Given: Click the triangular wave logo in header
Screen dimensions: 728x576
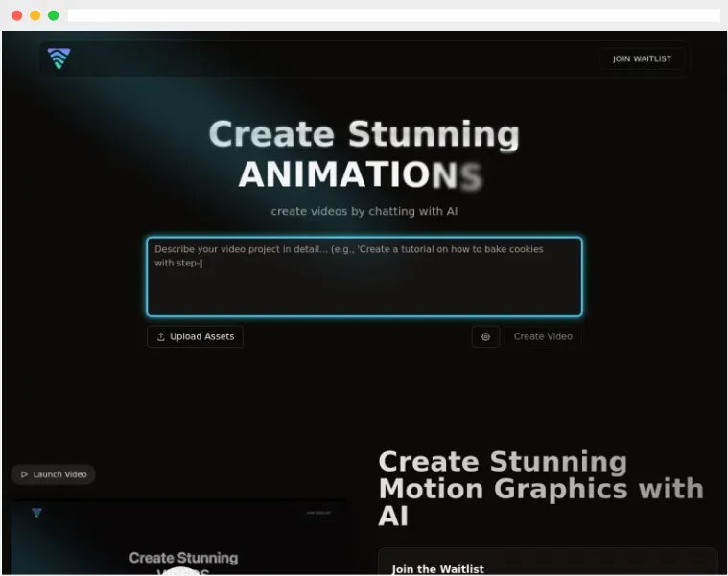Looking at the screenshot, I should tap(59, 58).
